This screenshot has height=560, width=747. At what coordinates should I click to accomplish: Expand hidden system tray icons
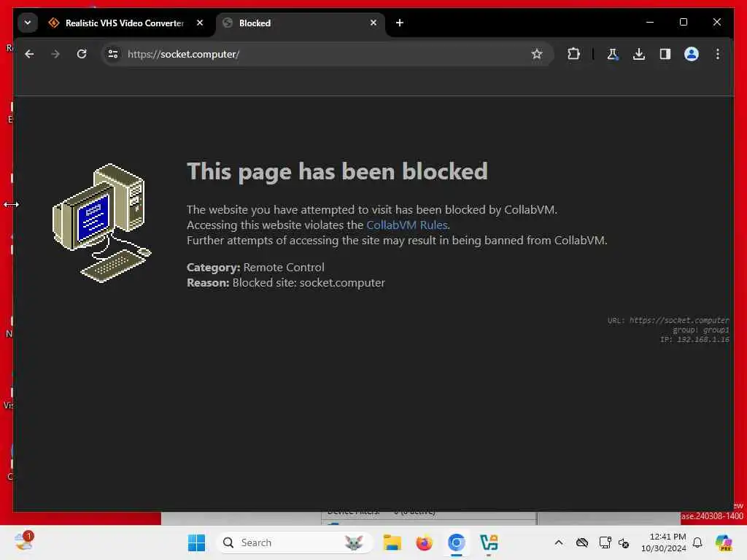click(x=559, y=542)
